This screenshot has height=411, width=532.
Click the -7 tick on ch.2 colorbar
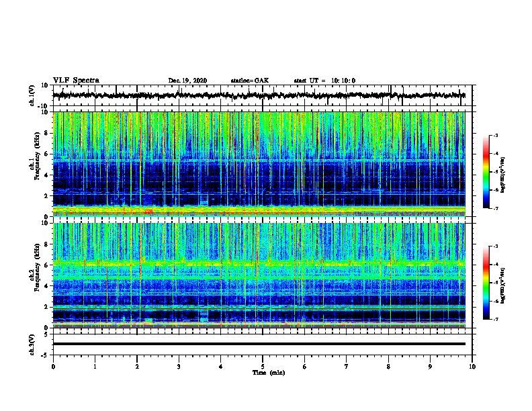495,319
